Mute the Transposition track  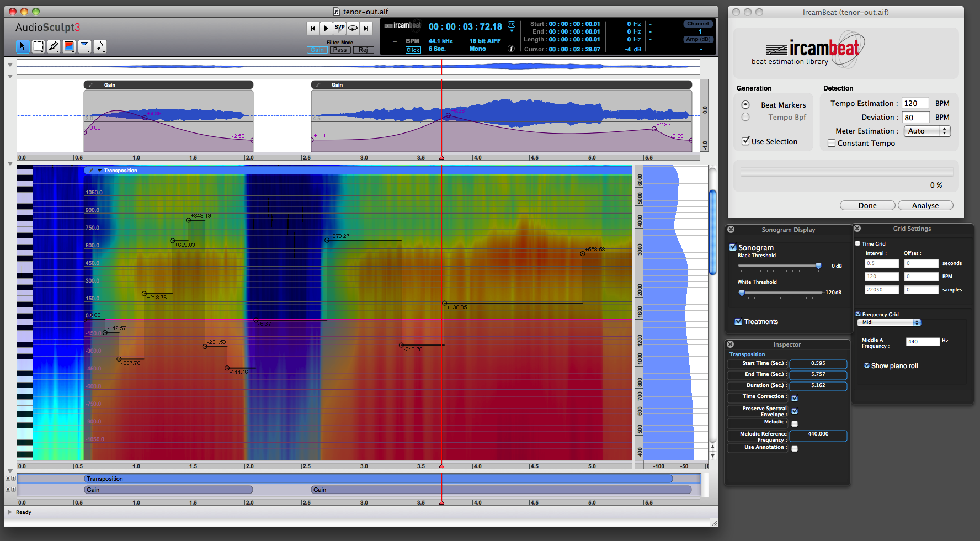click(x=8, y=479)
